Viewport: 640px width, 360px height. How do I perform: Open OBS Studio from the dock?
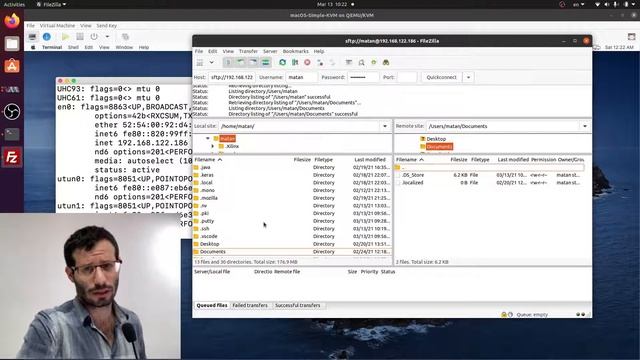click(12, 111)
